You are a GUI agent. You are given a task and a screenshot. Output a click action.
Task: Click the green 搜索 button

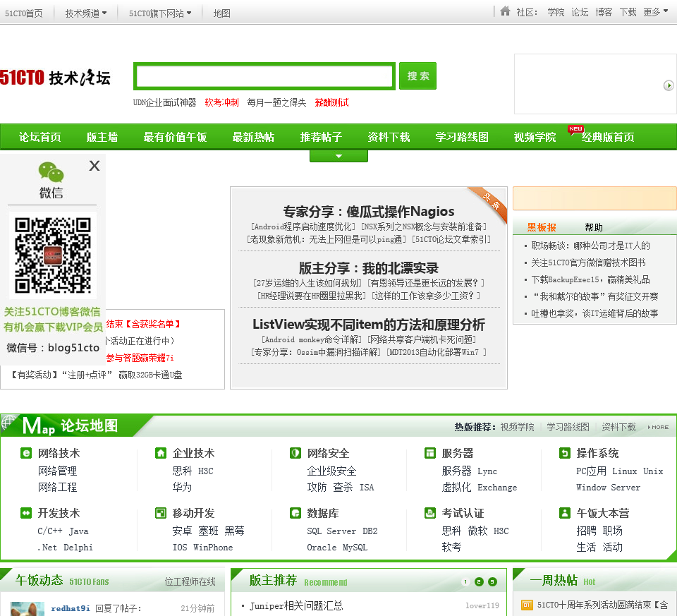click(417, 76)
